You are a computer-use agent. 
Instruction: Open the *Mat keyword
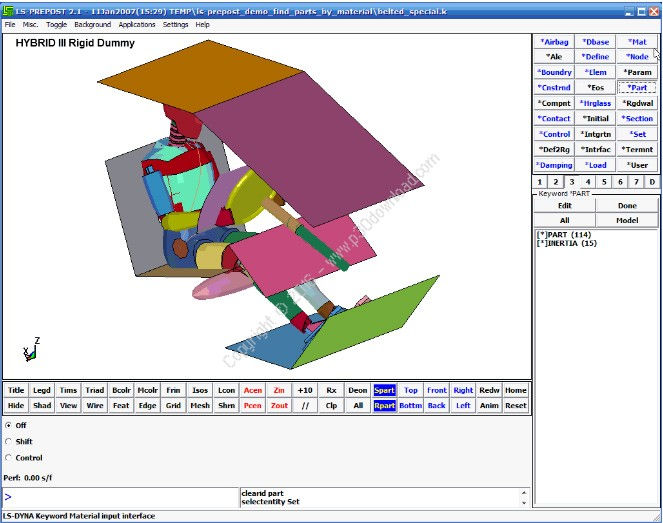pos(637,42)
